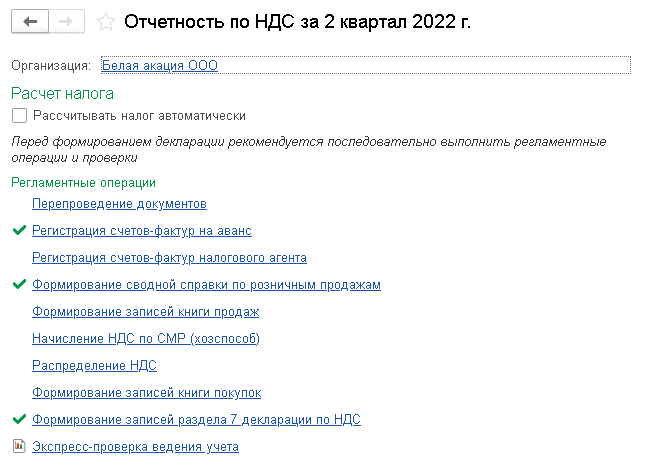Add page to favorites with star icon
This screenshot has height=468, width=651.
105,21
